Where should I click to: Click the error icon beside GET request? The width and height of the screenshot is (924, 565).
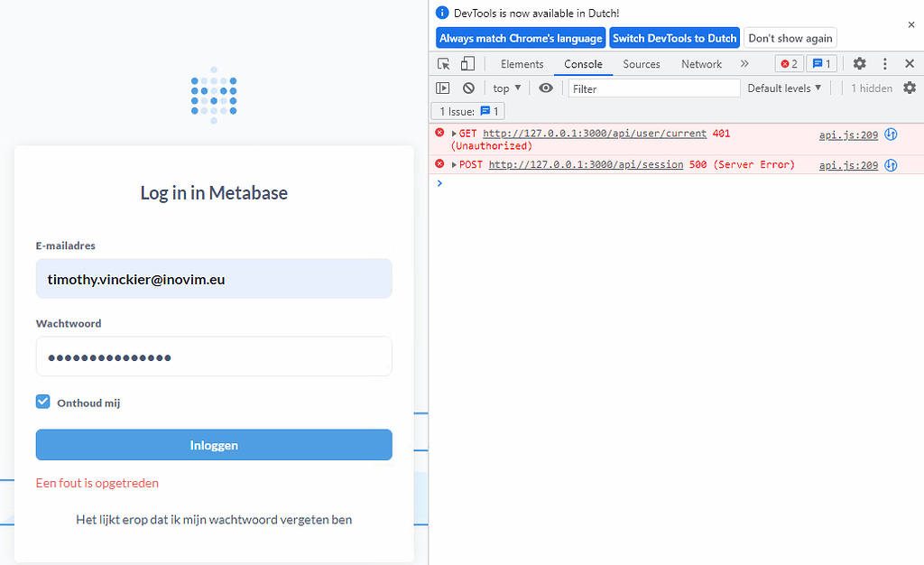(x=439, y=133)
